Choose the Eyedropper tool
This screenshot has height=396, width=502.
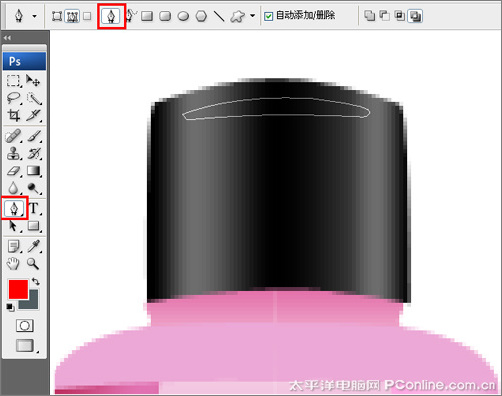[34, 246]
